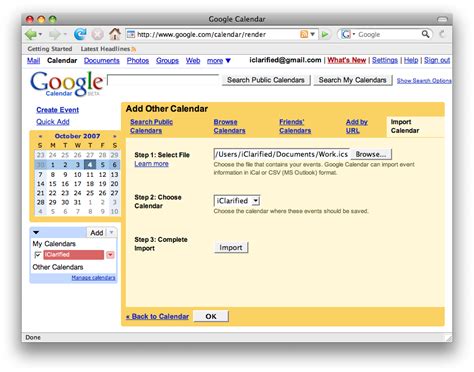Open the iClarified calendar color dropdown
The height and width of the screenshot is (372, 474).
[110, 255]
